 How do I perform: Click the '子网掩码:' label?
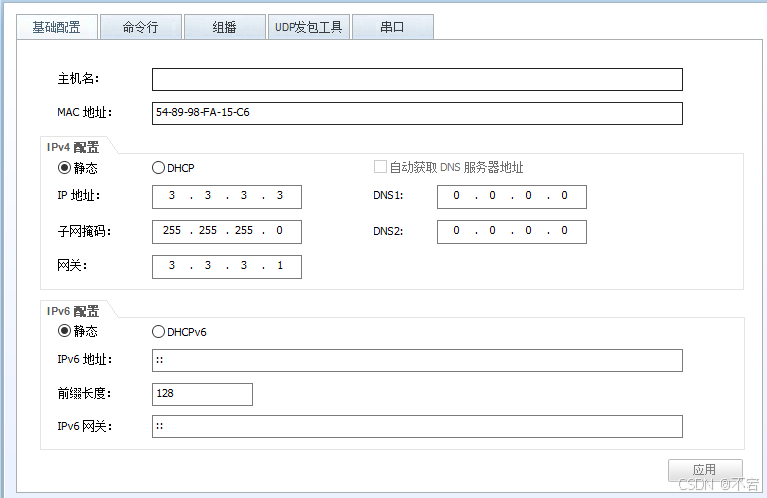pos(84,231)
